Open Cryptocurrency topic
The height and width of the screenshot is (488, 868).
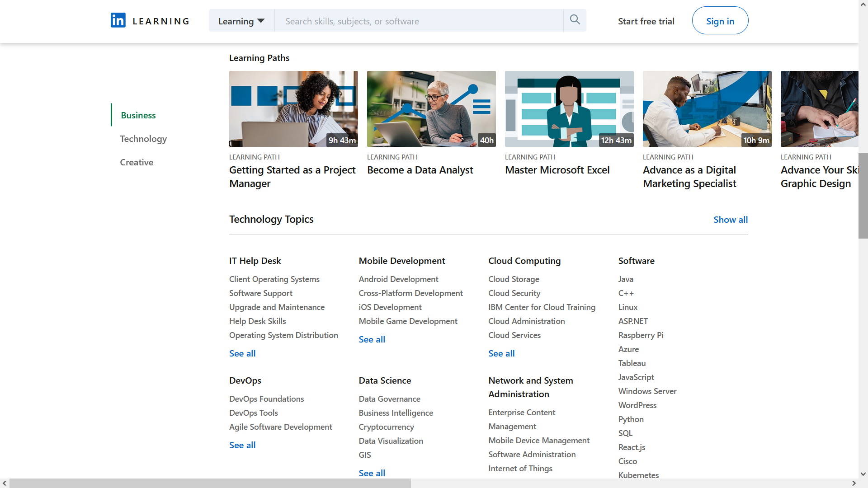point(386,427)
